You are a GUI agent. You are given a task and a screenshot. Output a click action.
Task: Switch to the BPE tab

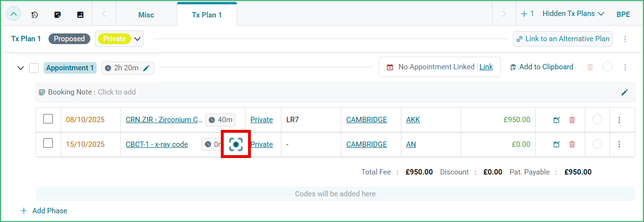[623, 15]
